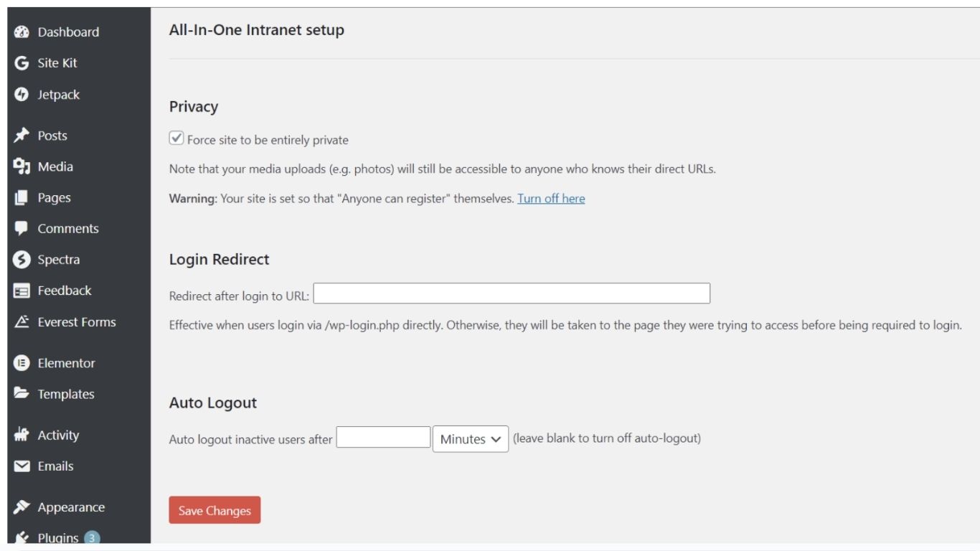Click the Elementor logo icon

tap(22, 363)
